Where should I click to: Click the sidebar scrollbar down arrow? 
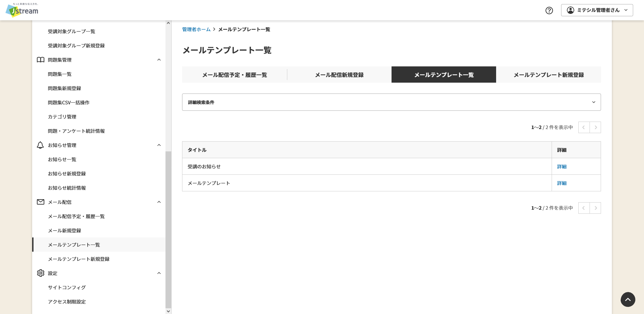[x=168, y=311]
